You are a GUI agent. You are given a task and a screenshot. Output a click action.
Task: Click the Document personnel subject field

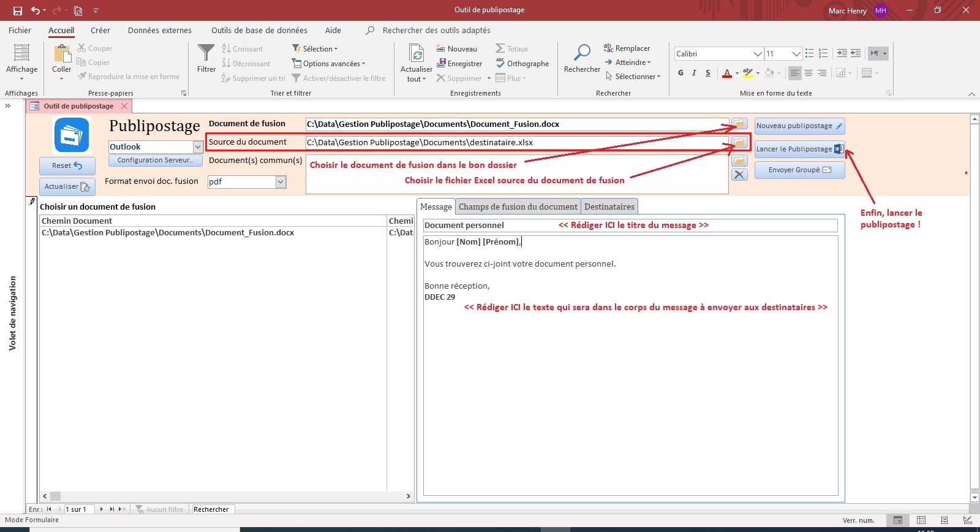tap(630, 226)
